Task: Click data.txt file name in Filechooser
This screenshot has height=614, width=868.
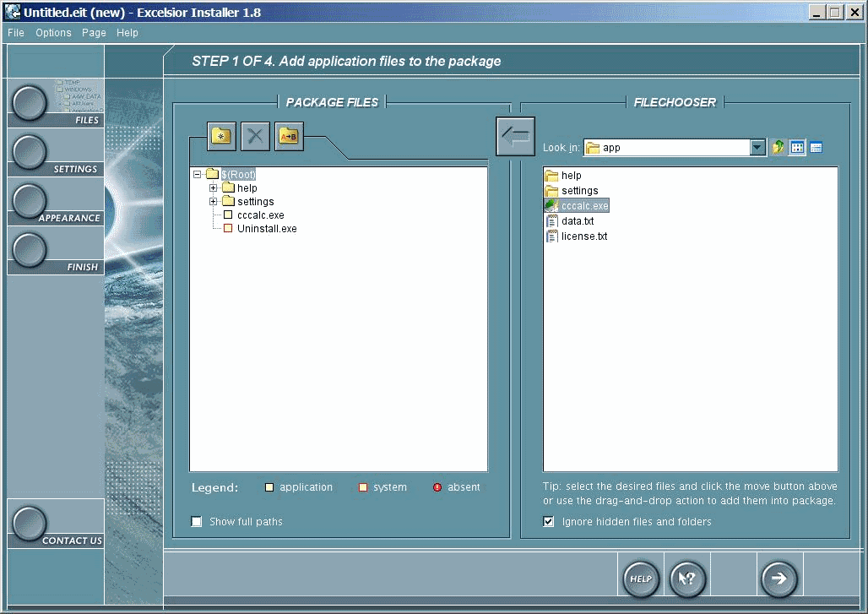Action: pos(578,221)
